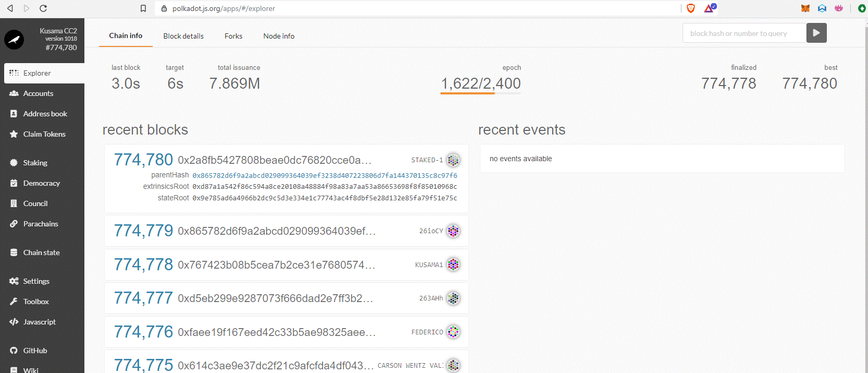Open block 774,779
The image size is (868, 373).
coord(143,231)
